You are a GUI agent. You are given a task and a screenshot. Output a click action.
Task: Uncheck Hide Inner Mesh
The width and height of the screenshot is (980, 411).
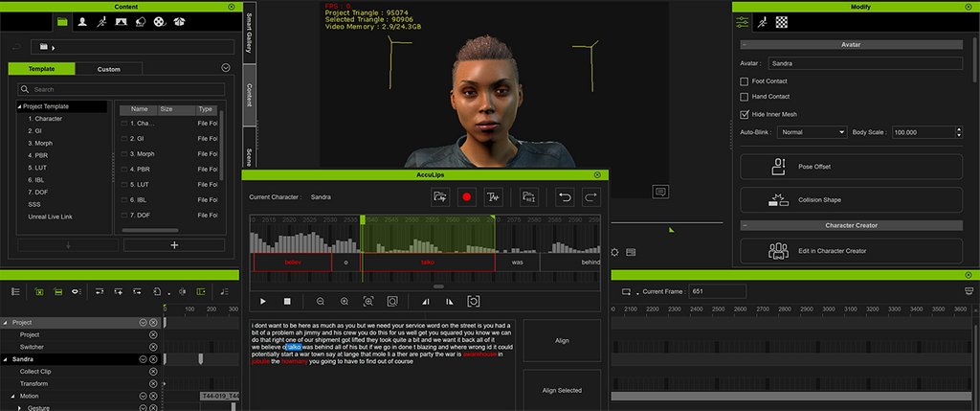745,114
